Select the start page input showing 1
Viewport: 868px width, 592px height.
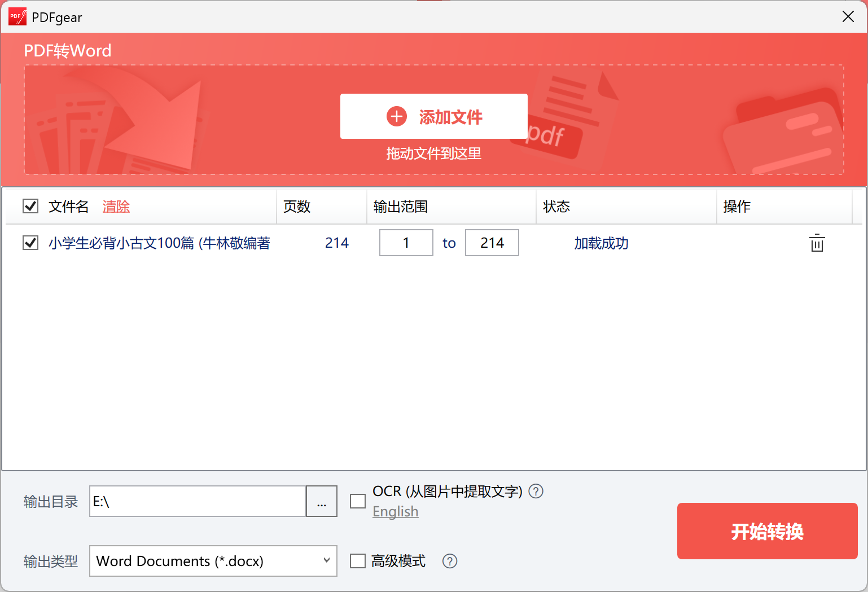pos(406,243)
